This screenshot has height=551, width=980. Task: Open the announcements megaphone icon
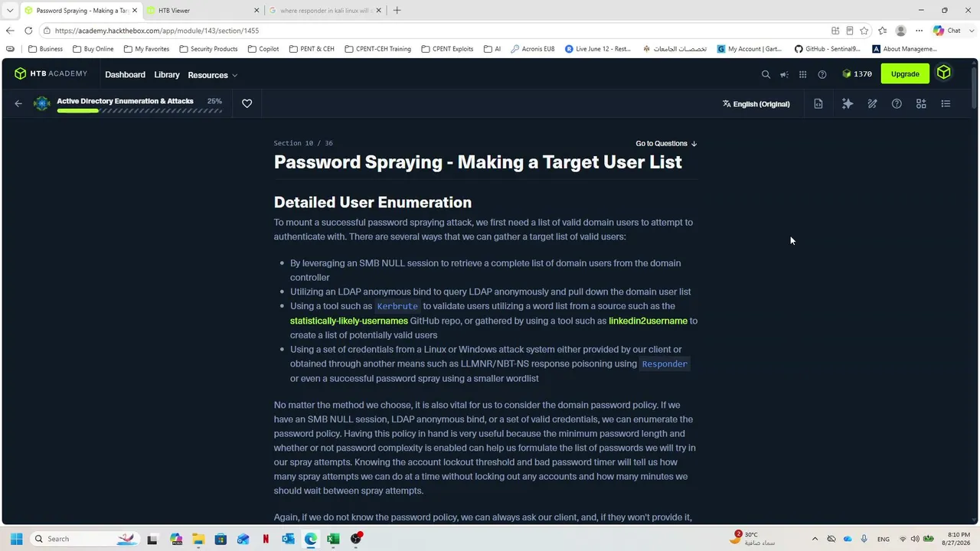[784, 74]
